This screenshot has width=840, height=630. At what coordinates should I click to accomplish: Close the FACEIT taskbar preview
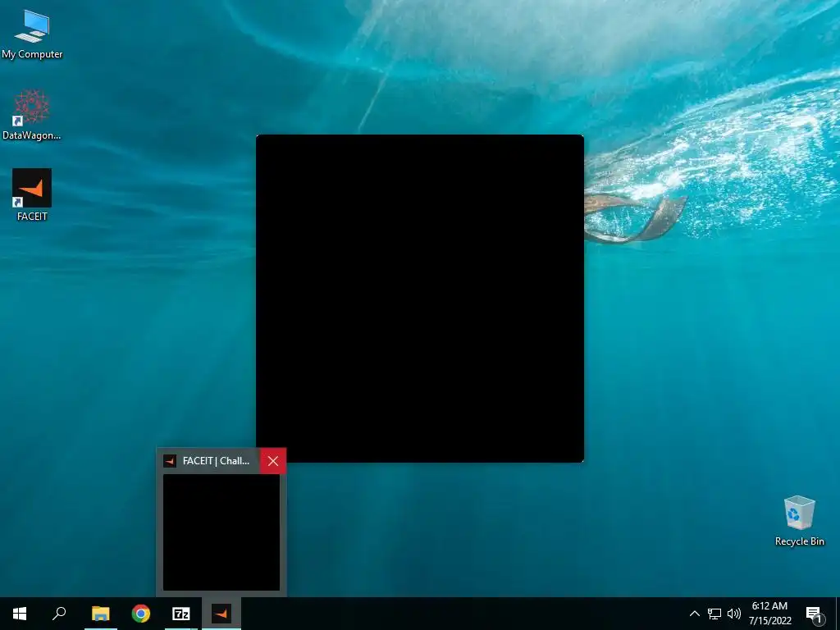click(x=272, y=461)
